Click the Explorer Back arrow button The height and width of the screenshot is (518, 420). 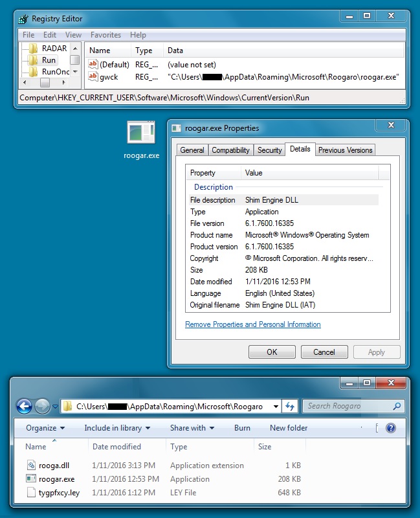click(24, 406)
